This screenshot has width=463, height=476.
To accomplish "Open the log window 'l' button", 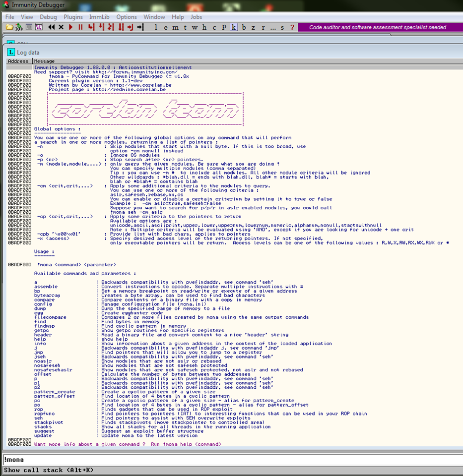I will (156, 27).
